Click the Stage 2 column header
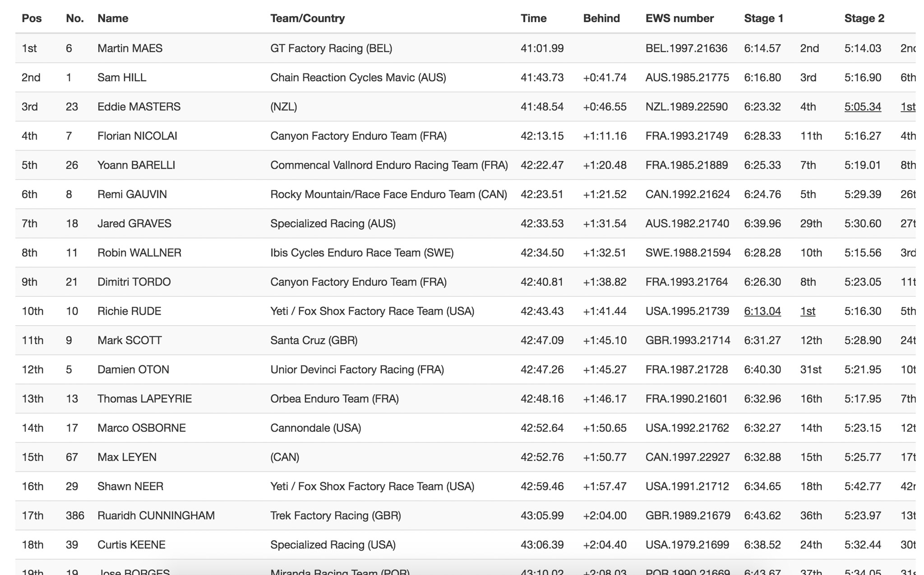 [x=864, y=18]
